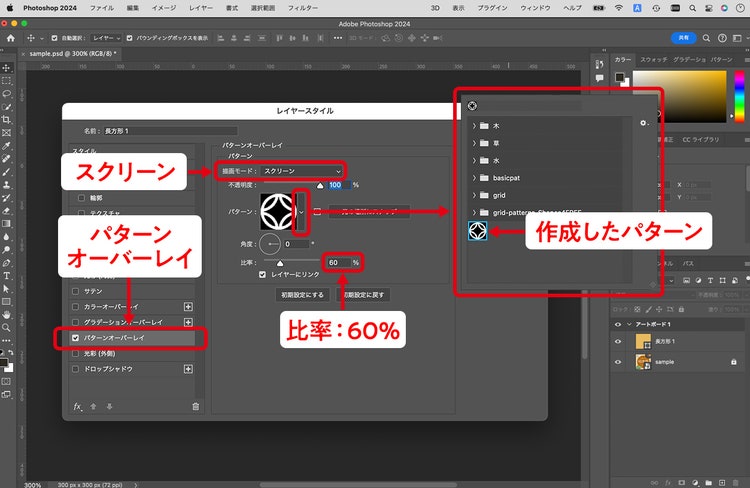
Task: Click the blue share button
Action: [684, 38]
